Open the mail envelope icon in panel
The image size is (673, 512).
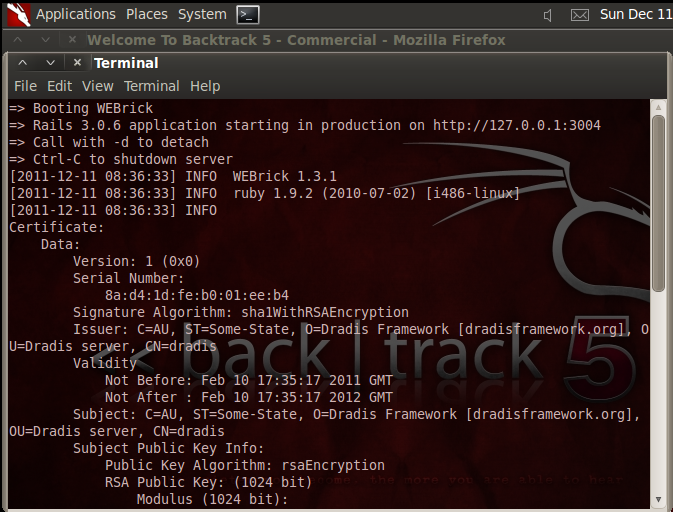pos(579,15)
